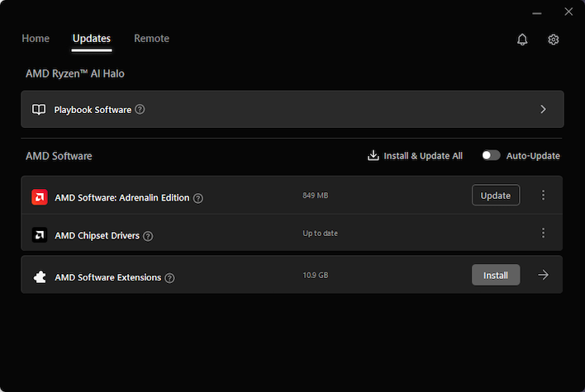This screenshot has height=392, width=585.
Task: Click the Playbook Software book icon
Action: pyautogui.click(x=39, y=109)
